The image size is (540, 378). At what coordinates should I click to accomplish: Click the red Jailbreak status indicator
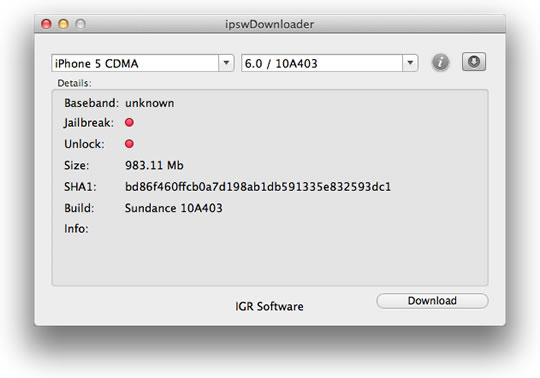point(129,123)
